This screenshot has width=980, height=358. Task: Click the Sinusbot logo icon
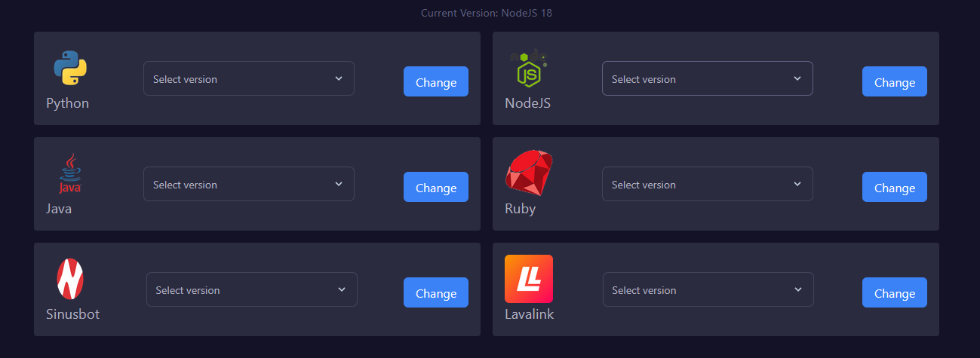point(70,279)
